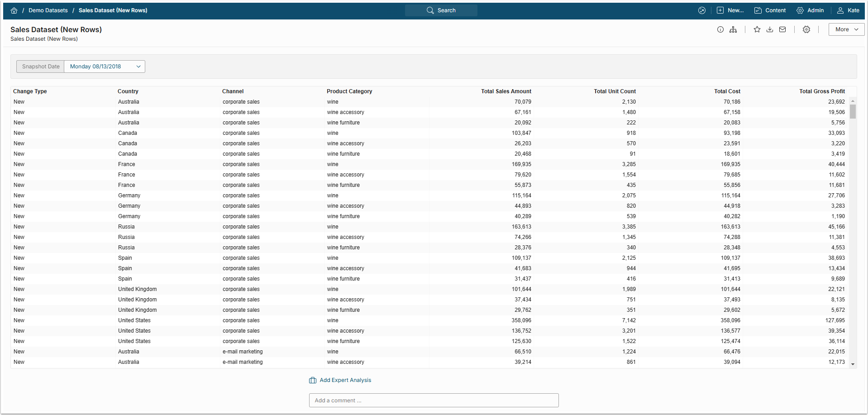868x415 pixels.
Task: Click the Add a comment field
Action: click(434, 401)
